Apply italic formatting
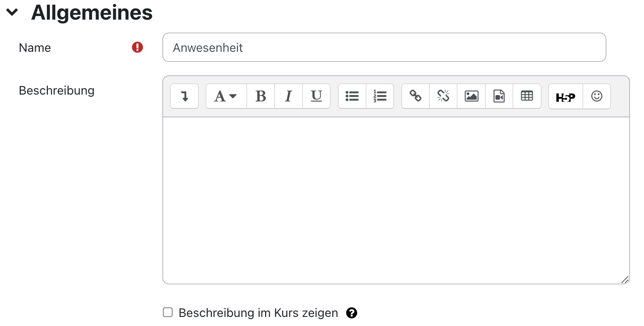The width and height of the screenshot is (644, 326). pos(288,96)
